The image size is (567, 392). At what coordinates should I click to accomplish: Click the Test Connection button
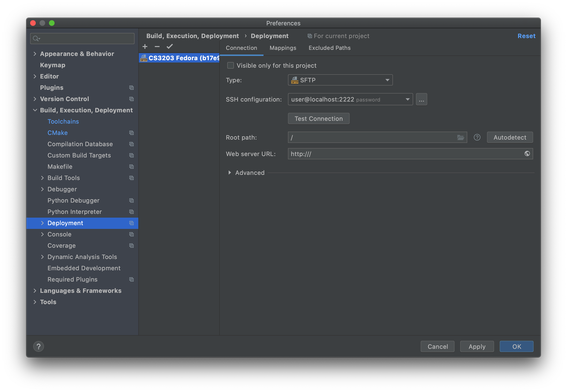pyautogui.click(x=318, y=119)
